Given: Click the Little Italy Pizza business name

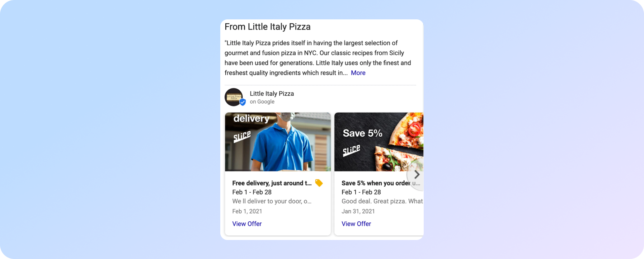Looking at the screenshot, I should tap(272, 94).
